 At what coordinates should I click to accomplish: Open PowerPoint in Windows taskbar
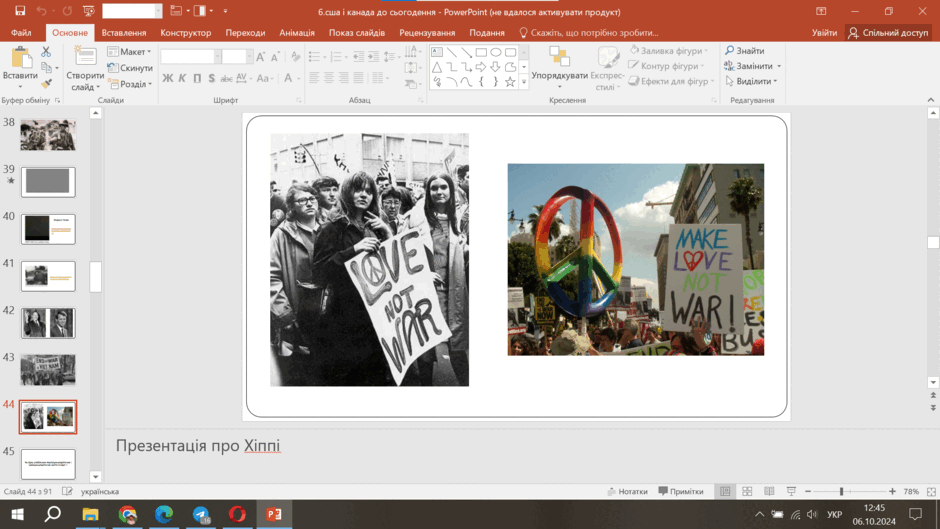tap(274, 514)
